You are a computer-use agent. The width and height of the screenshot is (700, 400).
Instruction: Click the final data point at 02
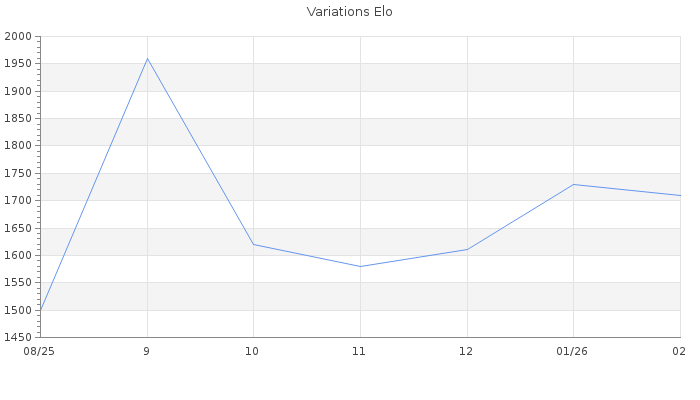(x=679, y=195)
